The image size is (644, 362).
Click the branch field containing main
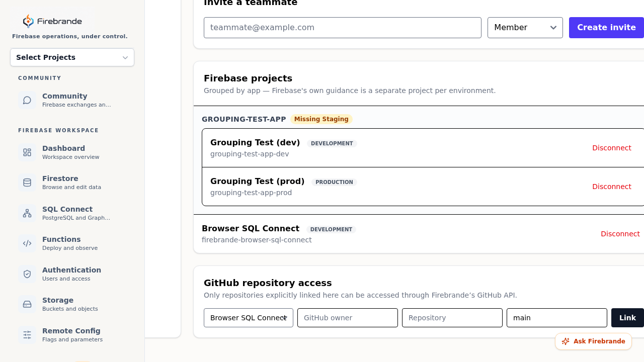(557, 318)
